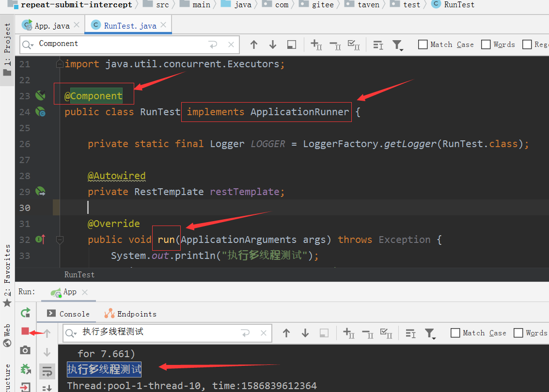
Task: Click the Spring bean icon next to restTemplate field
Action: 40,191
